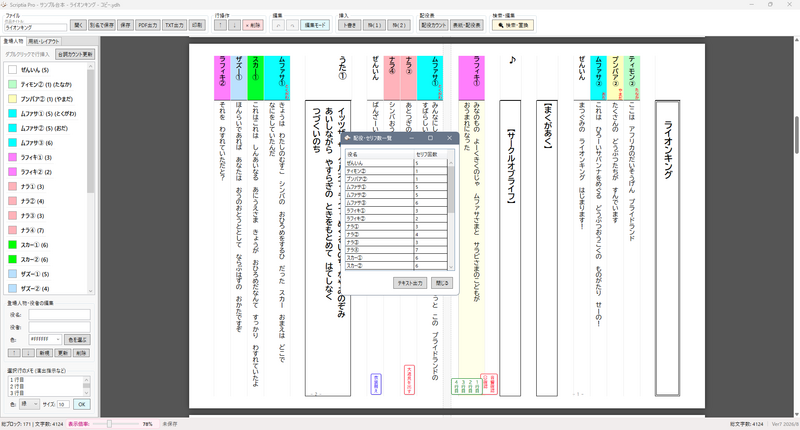Screen dimensions: 800x430
Task: Select ナラ② (4) list row
Action: click(46, 201)
